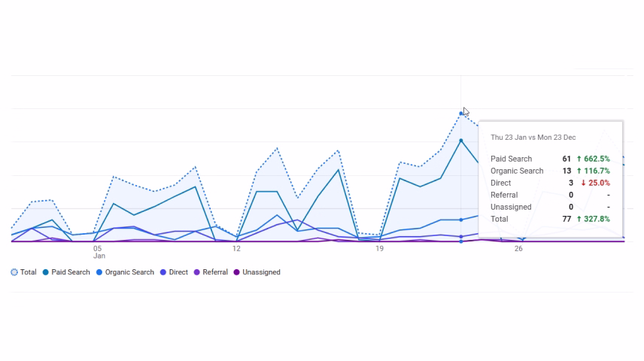
Task: Click the 19 date axis label
Action: click(379, 248)
